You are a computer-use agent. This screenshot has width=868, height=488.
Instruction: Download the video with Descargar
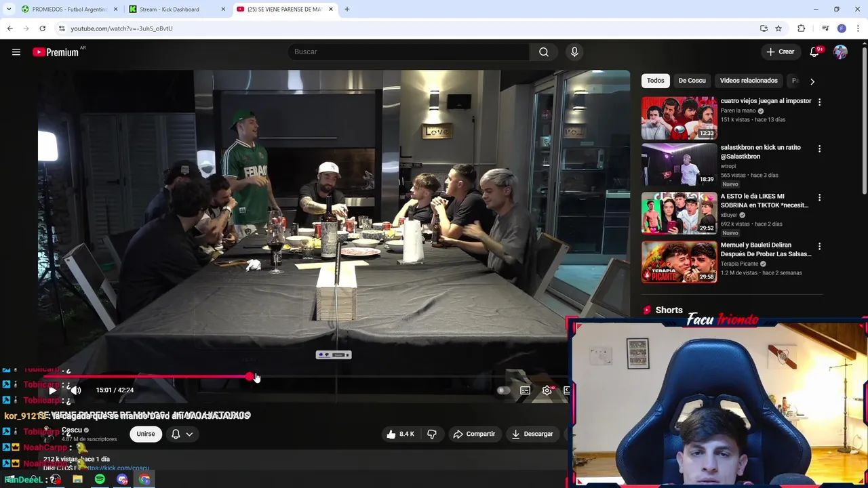532,434
